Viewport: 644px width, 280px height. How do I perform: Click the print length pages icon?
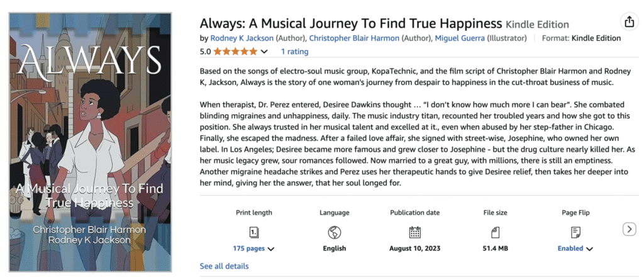click(x=253, y=232)
